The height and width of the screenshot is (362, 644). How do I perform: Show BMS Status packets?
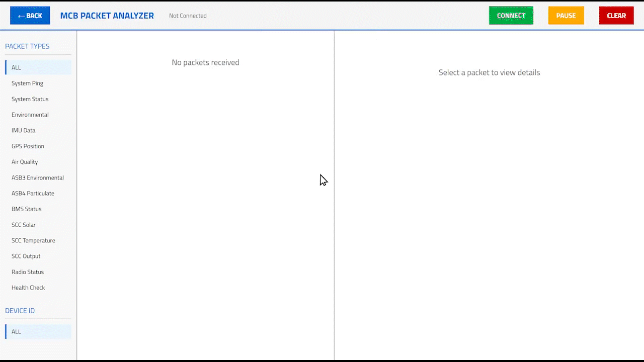pyautogui.click(x=27, y=209)
